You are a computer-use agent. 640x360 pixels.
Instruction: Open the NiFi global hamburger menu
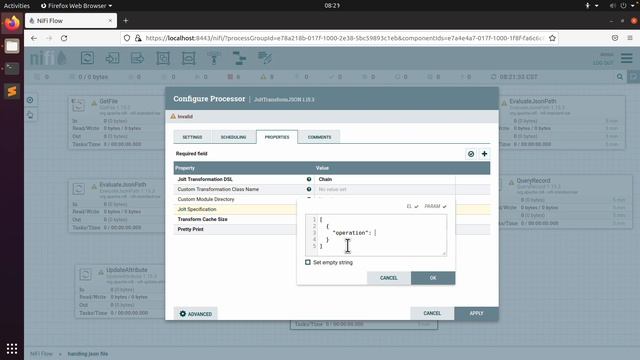click(627, 58)
